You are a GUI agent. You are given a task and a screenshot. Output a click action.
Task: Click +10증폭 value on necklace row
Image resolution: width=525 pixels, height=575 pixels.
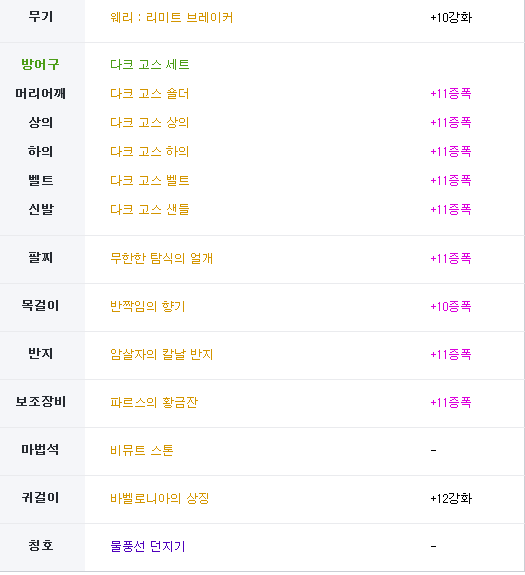click(x=451, y=306)
